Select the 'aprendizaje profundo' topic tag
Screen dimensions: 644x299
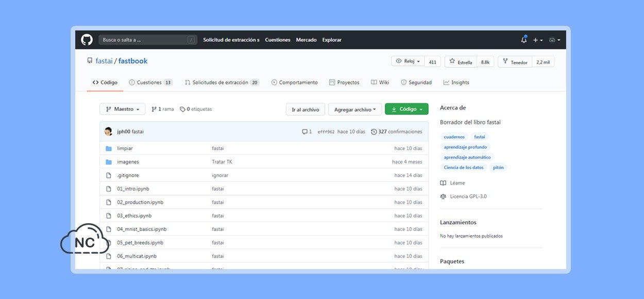point(465,147)
